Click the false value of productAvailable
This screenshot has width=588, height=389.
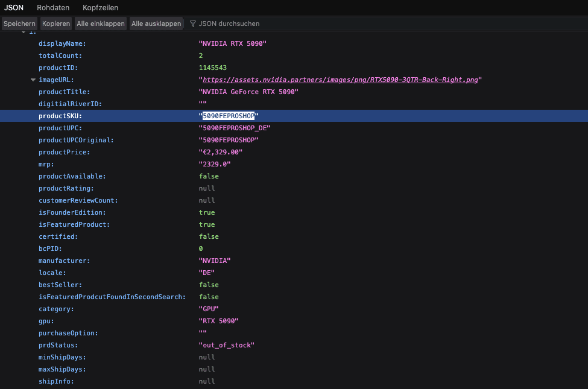pyautogui.click(x=209, y=176)
